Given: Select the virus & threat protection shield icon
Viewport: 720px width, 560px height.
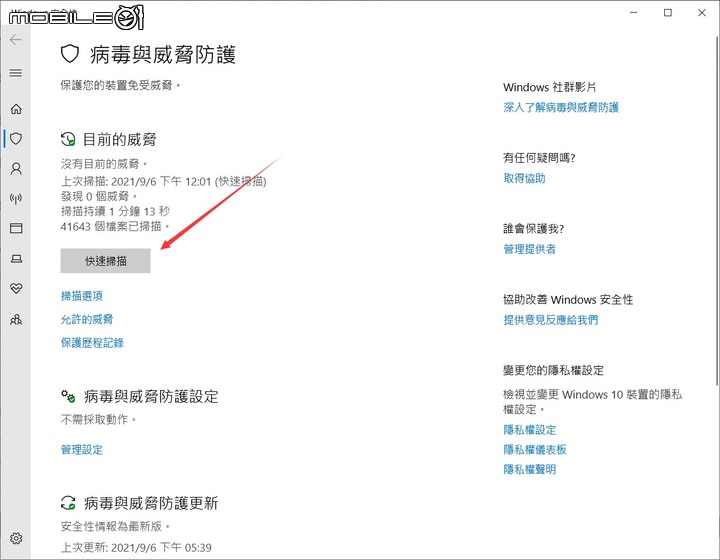Looking at the screenshot, I should coord(16,138).
